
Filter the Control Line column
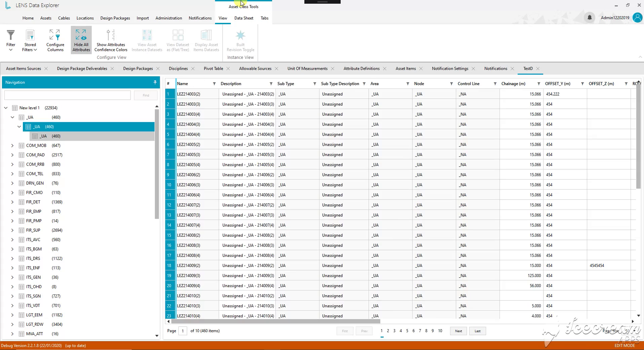495,84
